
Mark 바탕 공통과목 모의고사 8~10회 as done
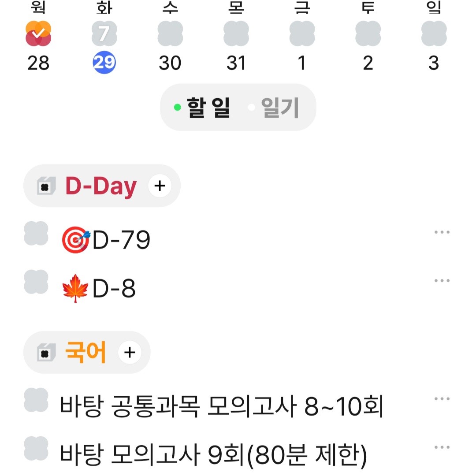36,400
